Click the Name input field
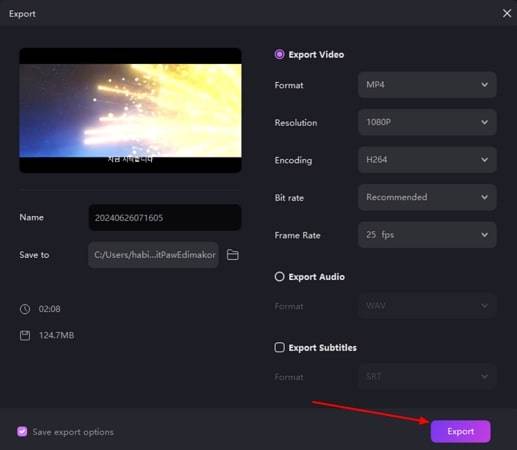This screenshot has height=450, width=517. pos(165,218)
